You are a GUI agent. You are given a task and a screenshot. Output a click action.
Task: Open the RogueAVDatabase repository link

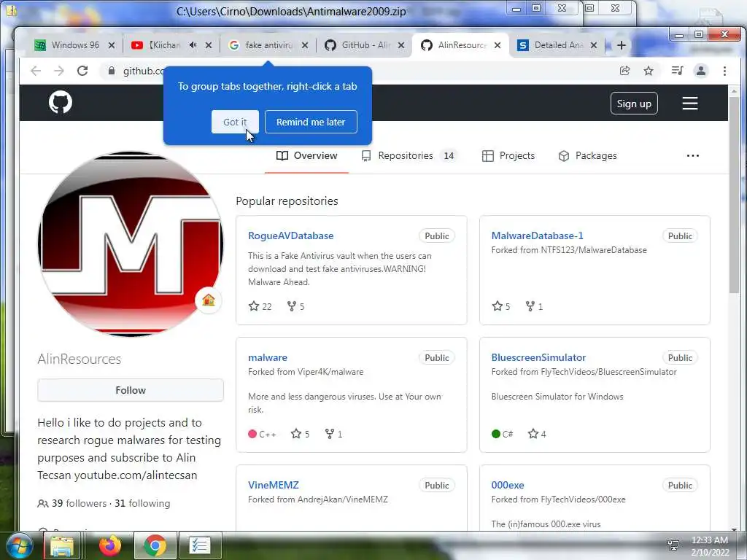(290, 236)
